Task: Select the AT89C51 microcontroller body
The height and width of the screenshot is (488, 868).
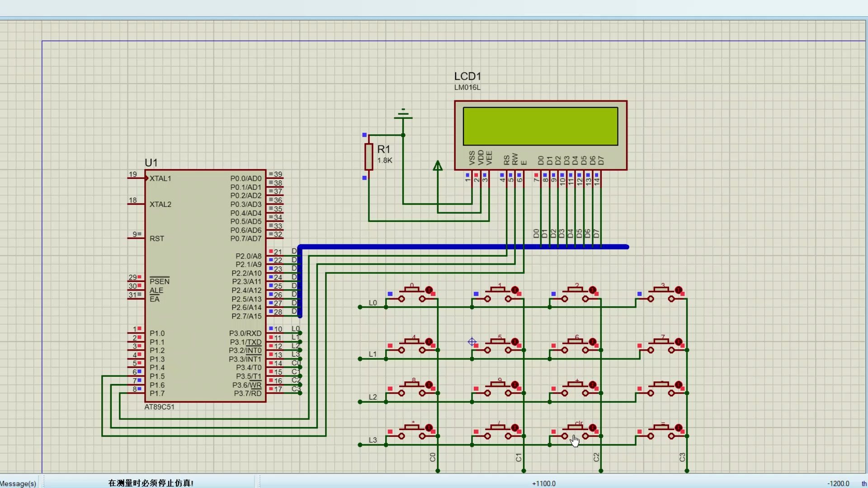Action: point(205,286)
